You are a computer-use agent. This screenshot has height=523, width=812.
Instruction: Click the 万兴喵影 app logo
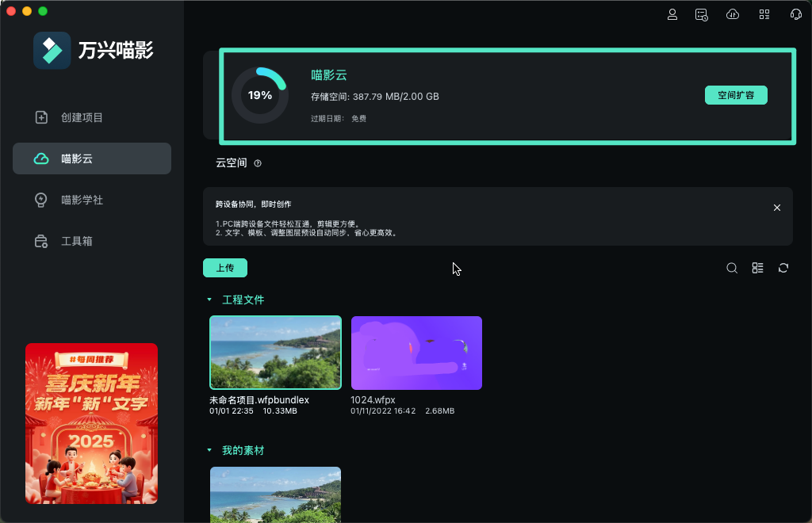52,49
